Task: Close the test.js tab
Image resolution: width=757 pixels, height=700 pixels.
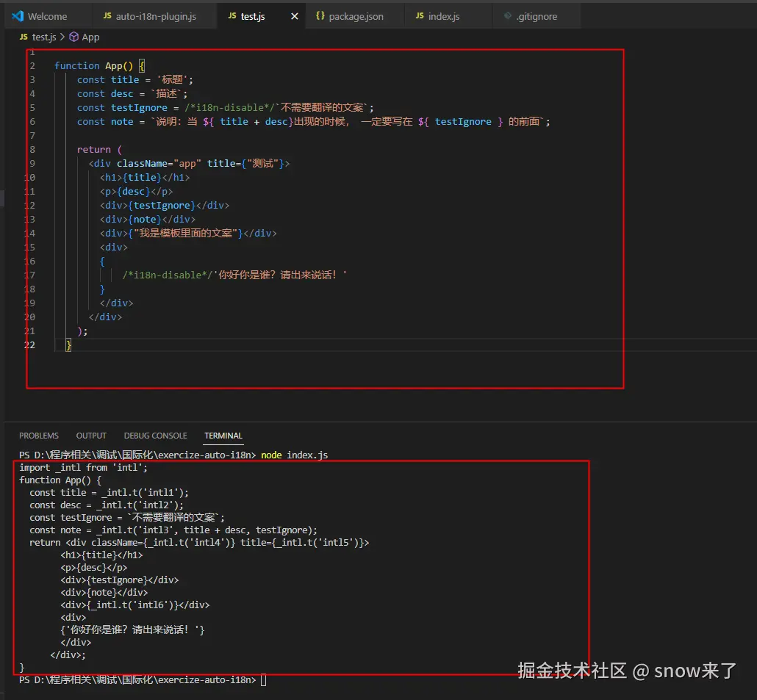Action: (295, 16)
